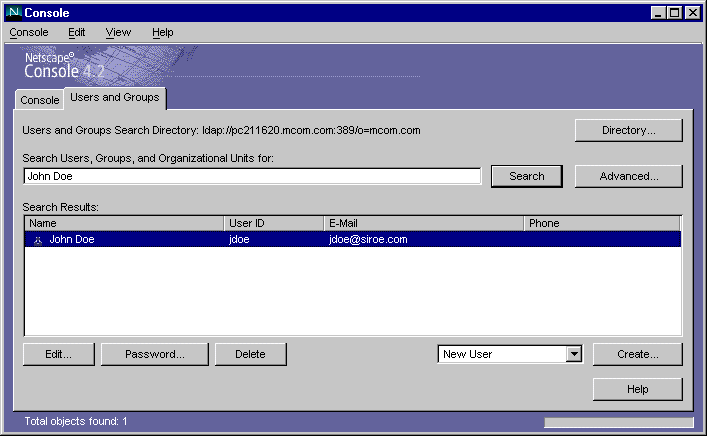The width and height of the screenshot is (707, 436).
Task: Click the Help button in panel
Action: tap(638, 389)
